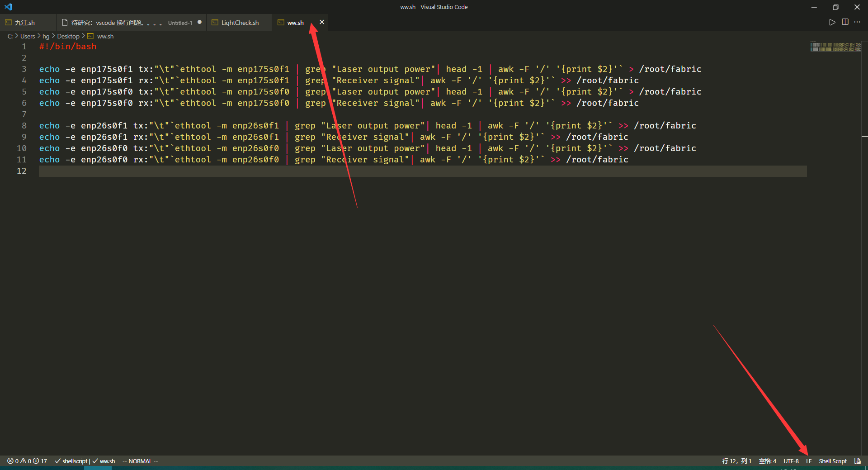The height and width of the screenshot is (470, 868).
Task: Minimize the VS Code window
Action: point(814,7)
